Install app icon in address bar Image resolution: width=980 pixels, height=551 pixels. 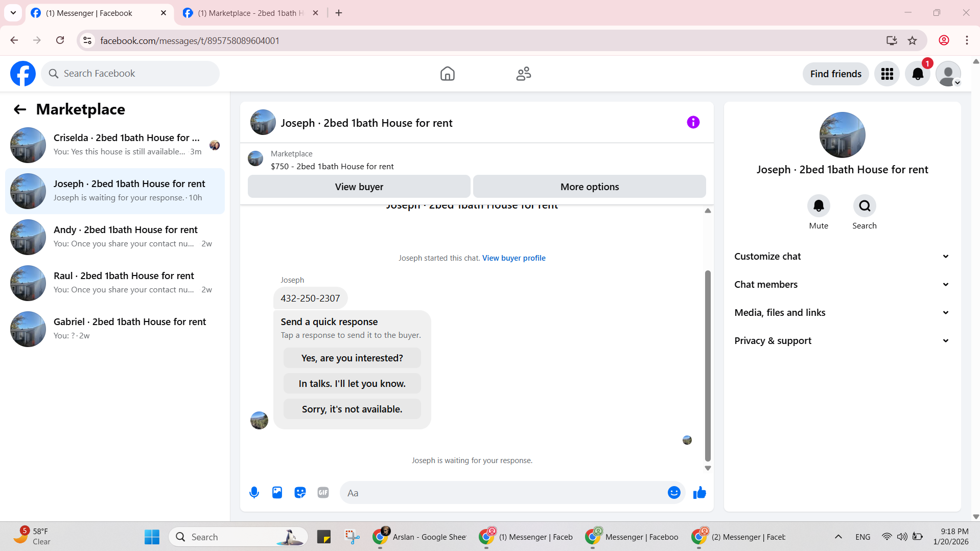(x=892, y=40)
